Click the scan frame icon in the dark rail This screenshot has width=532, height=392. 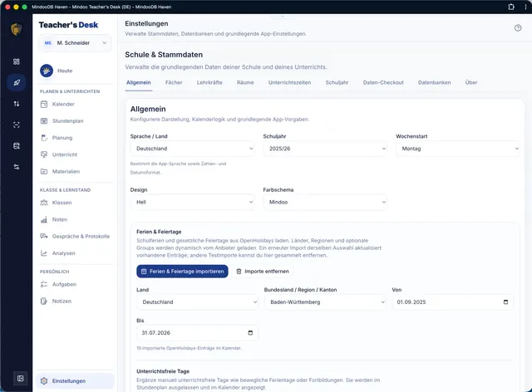point(17,125)
